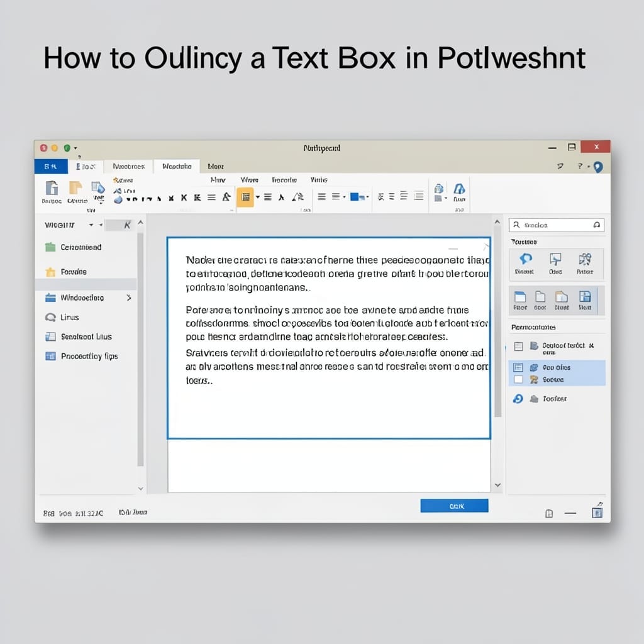This screenshot has height=644, width=644.
Task: Click the blue speech bubble icon in right panel
Action: 525,258
